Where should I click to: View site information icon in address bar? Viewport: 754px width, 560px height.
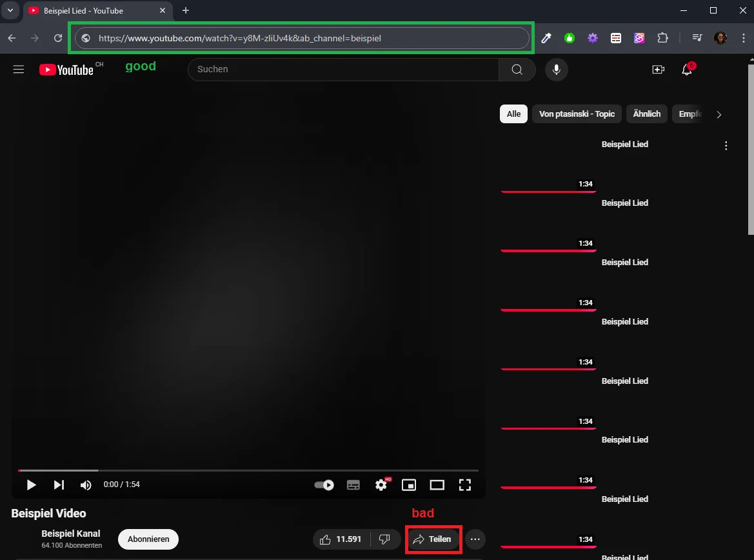point(86,38)
